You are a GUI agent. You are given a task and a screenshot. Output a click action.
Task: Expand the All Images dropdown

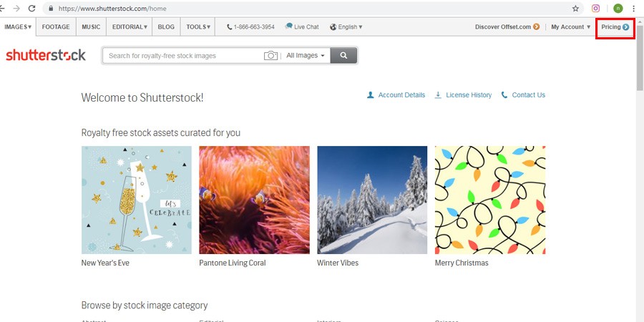tap(306, 55)
